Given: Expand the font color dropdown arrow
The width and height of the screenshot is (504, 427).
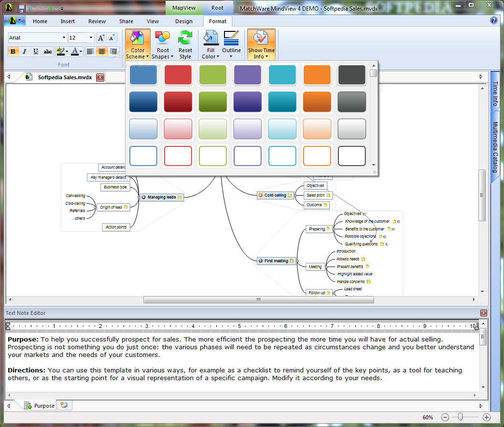Looking at the screenshot, I should pyautogui.click(x=81, y=52).
